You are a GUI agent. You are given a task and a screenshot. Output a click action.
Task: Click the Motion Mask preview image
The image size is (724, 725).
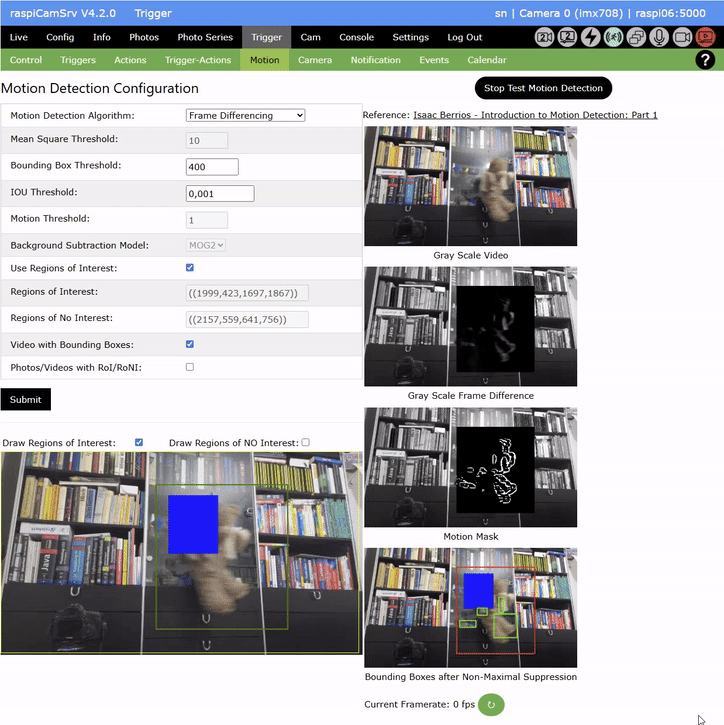click(471, 467)
